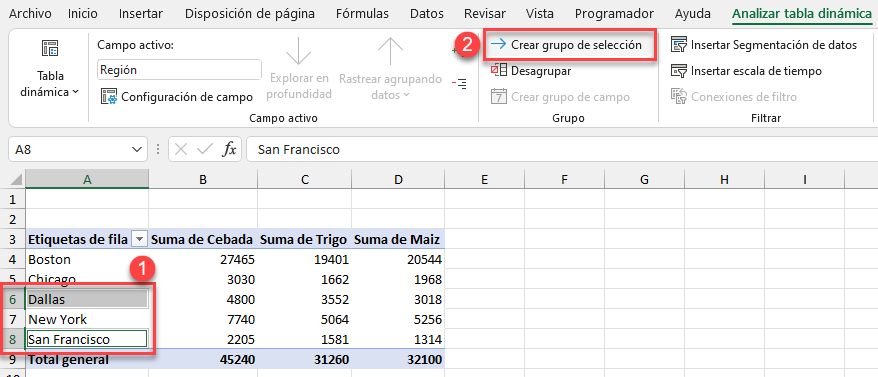Click the Chicago cell
This screenshot has width=878, height=377.
(87, 279)
